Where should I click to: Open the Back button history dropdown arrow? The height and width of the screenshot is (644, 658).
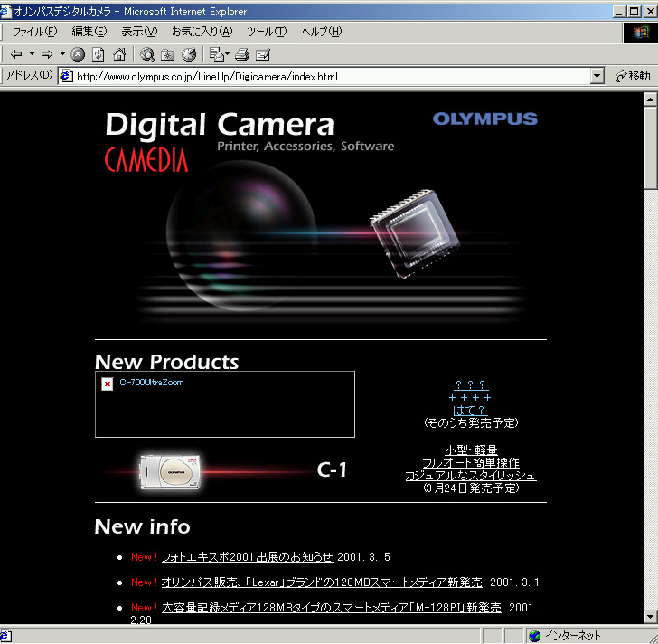[x=32, y=54]
